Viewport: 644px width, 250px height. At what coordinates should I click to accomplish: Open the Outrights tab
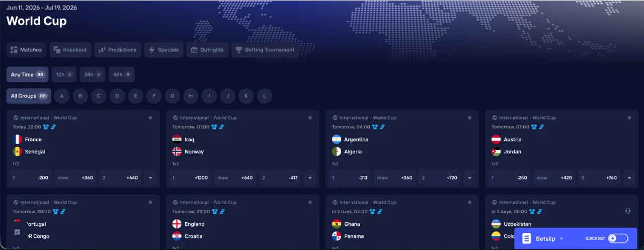207,50
